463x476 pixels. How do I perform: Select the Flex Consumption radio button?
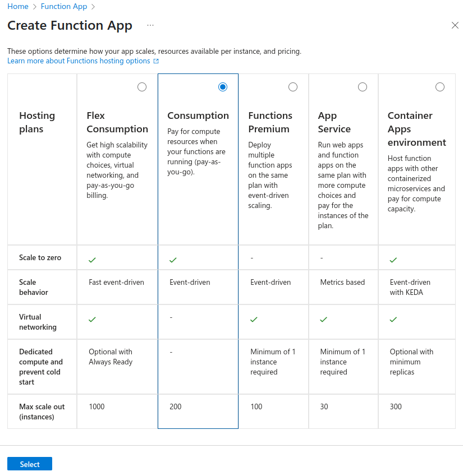click(141, 87)
